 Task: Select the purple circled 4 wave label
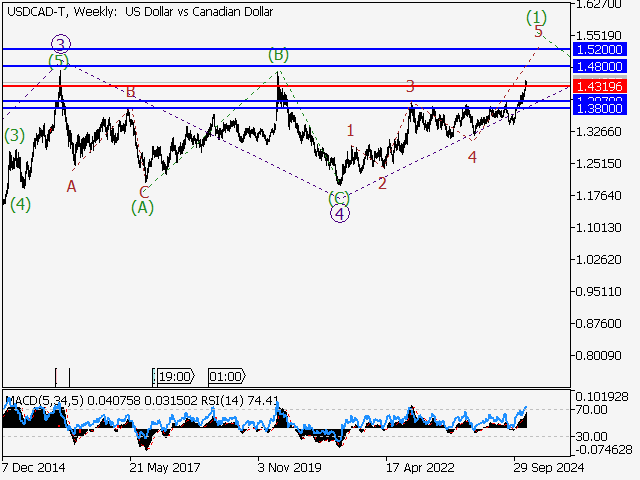340,213
